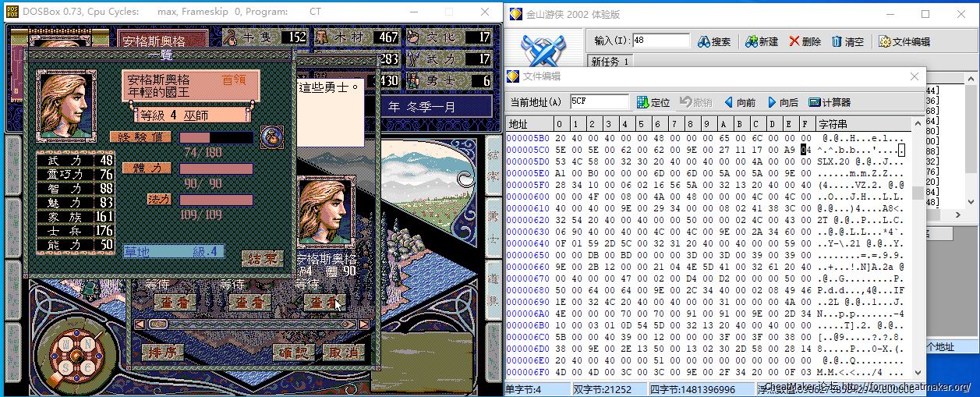Select the 新任务 1 tab

(610, 62)
